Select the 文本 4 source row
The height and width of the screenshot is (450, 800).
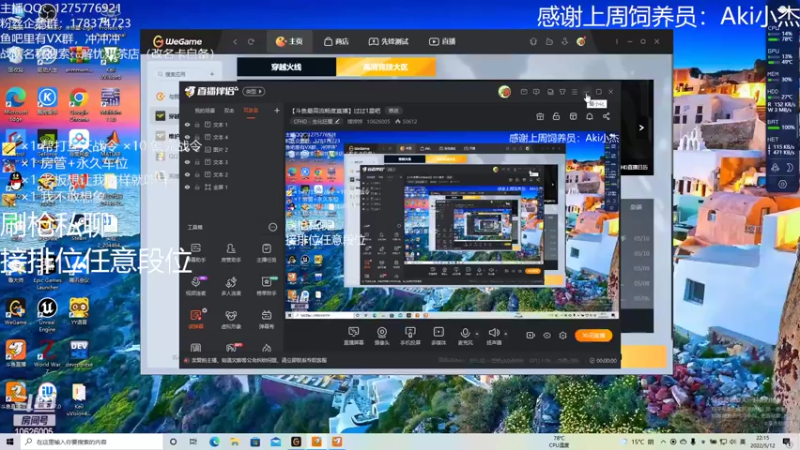click(x=232, y=137)
